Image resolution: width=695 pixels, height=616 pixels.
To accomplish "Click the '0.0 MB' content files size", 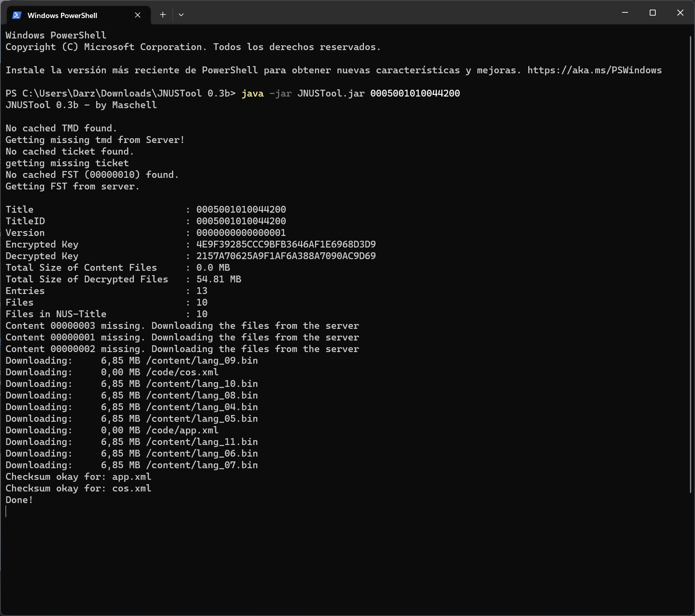I will pyautogui.click(x=213, y=268).
